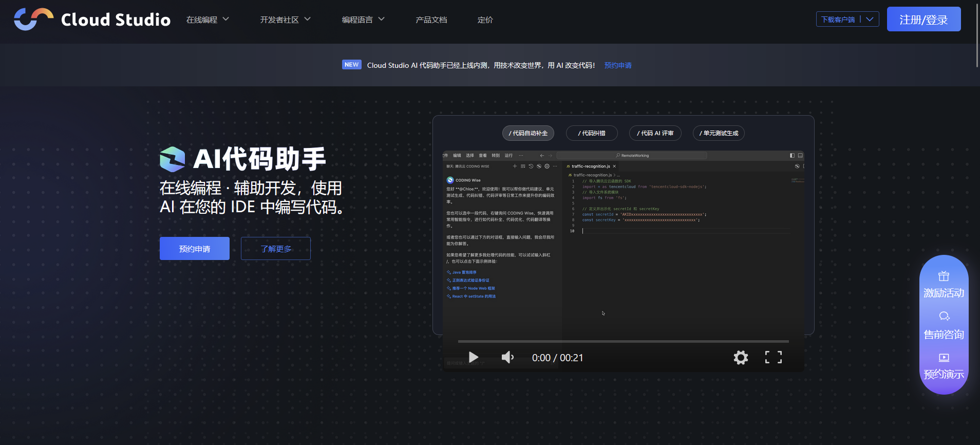Click the Cloud Studio logo
980x445 pixels.
pos(92,20)
